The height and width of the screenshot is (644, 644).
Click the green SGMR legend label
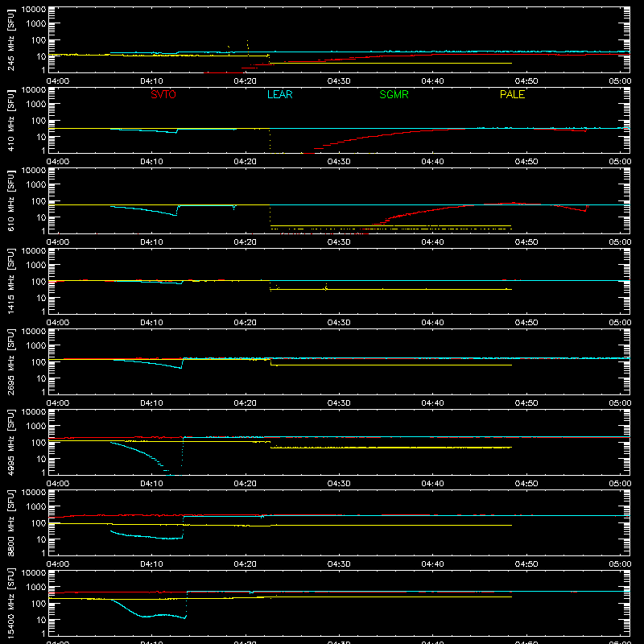394,94
